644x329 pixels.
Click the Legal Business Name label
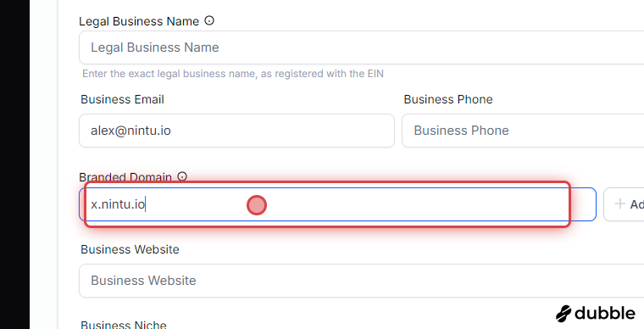click(x=139, y=21)
